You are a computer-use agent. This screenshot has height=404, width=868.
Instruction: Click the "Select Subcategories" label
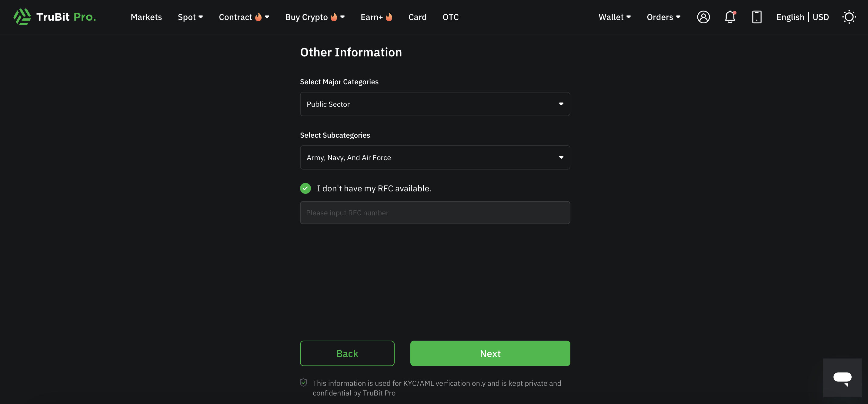335,135
